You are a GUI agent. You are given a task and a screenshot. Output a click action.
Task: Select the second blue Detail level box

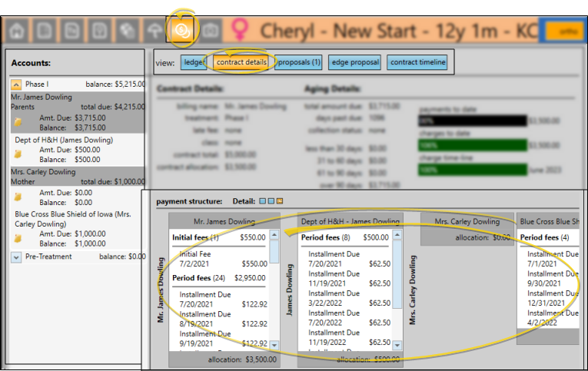pos(271,201)
